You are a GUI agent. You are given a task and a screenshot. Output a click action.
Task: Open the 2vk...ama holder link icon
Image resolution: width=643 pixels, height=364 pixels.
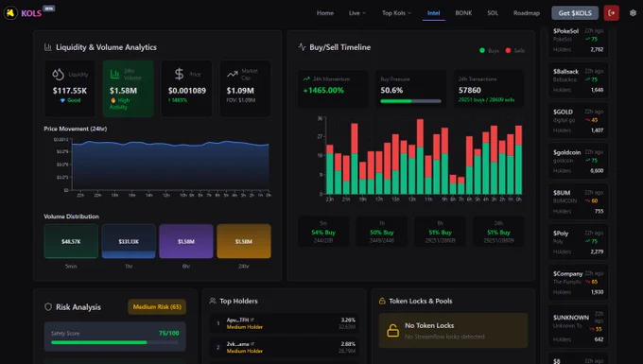point(252,344)
